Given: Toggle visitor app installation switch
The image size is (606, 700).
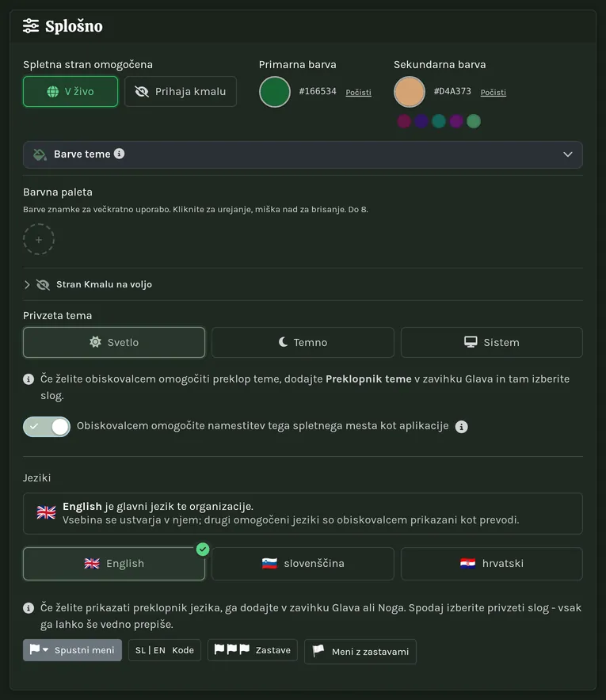Looking at the screenshot, I should (x=47, y=426).
